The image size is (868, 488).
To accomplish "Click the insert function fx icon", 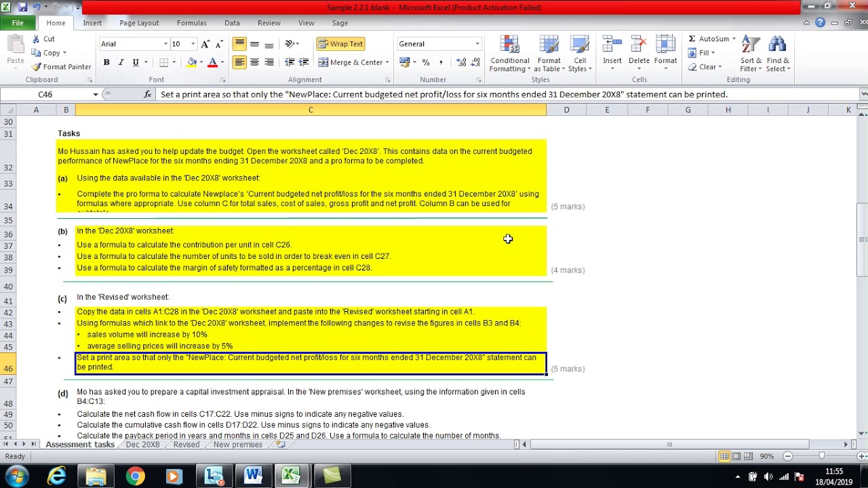I will point(148,94).
